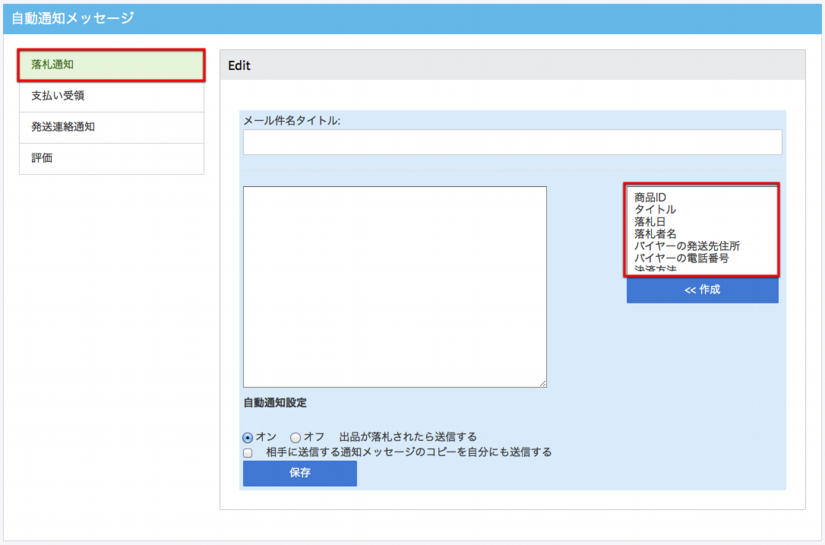Screen dimensions: 825x545
Task: Click inside the large message body textarea
Action: [x=394, y=286]
